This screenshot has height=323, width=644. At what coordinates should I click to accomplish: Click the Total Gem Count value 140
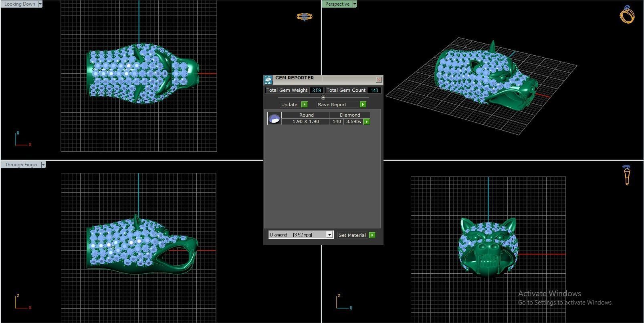(374, 91)
